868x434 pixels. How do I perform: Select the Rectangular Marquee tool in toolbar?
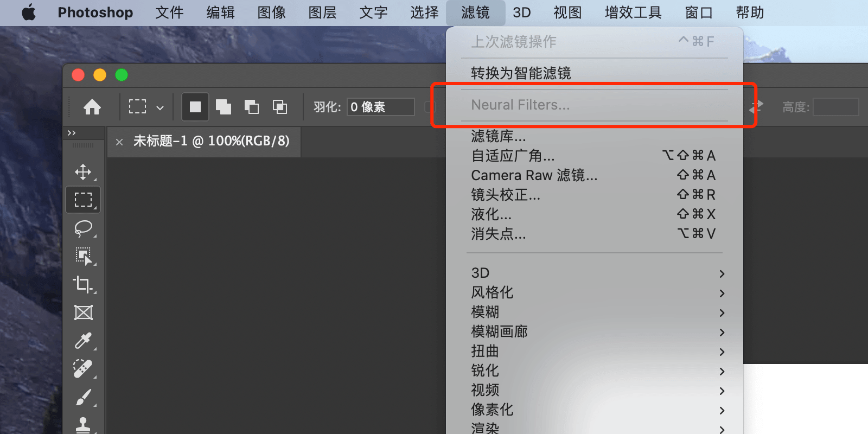tap(84, 200)
